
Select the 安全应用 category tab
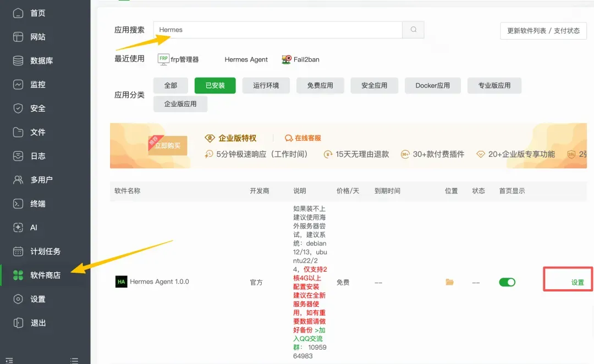(x=375, y=86)
